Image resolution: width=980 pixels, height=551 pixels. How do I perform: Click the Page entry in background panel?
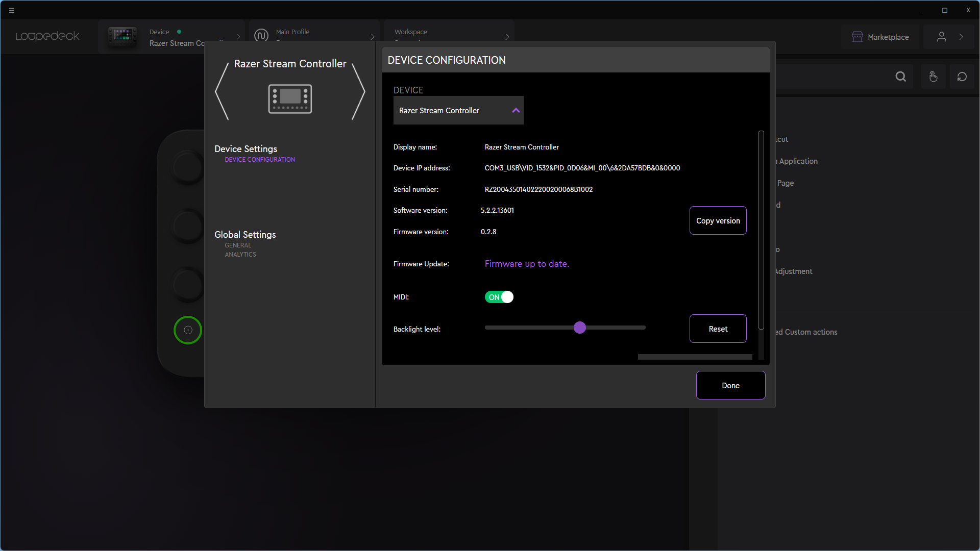(x=786, y=183)
